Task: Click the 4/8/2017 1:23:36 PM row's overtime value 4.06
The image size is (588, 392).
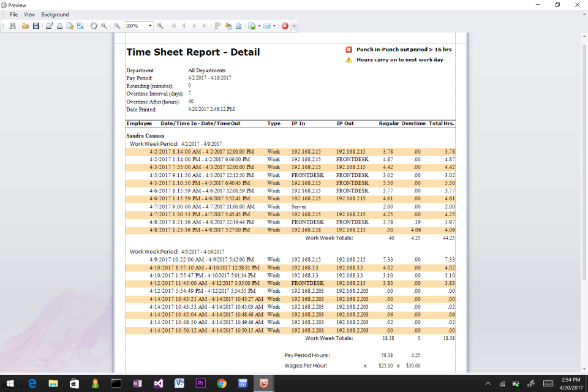Action: [x=415, y=230]
